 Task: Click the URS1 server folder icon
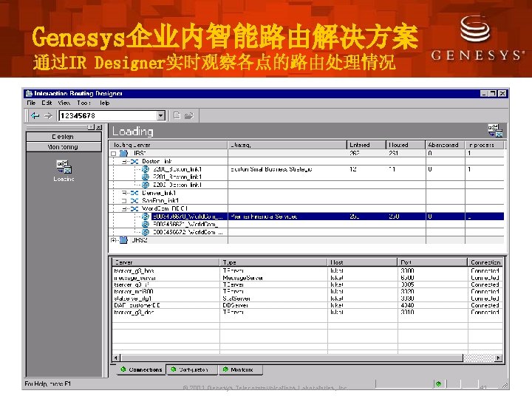point(123,153)
